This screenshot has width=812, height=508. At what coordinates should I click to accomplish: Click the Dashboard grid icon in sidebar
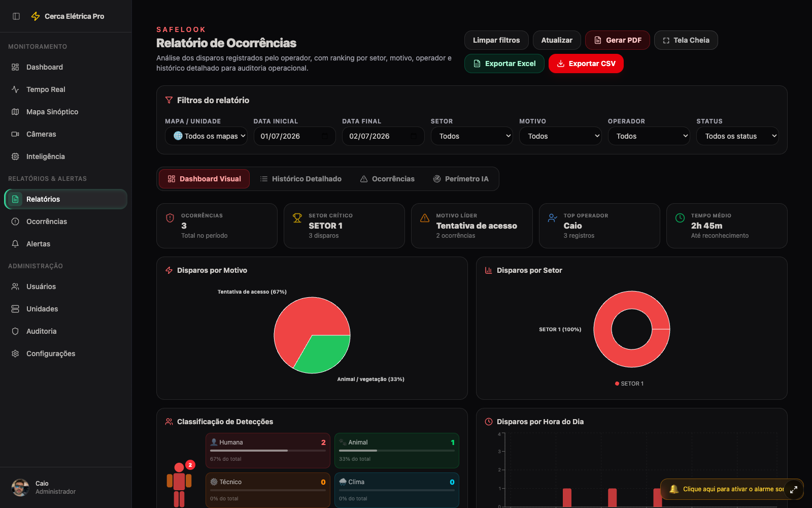[x=15, y=67]
